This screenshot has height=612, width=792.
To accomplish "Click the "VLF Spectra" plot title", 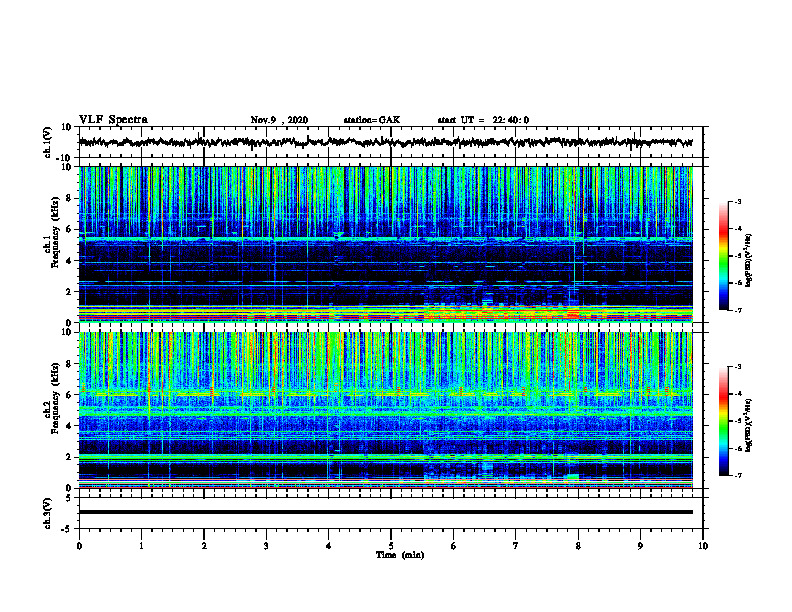I will 113,120.
